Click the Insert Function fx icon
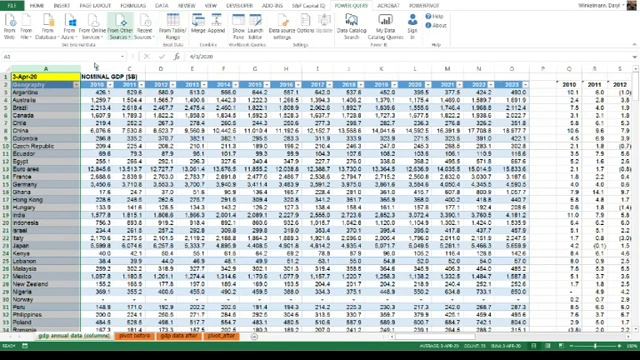The width and height of the screenshot is (640, 360). click(x=176, y=57)
